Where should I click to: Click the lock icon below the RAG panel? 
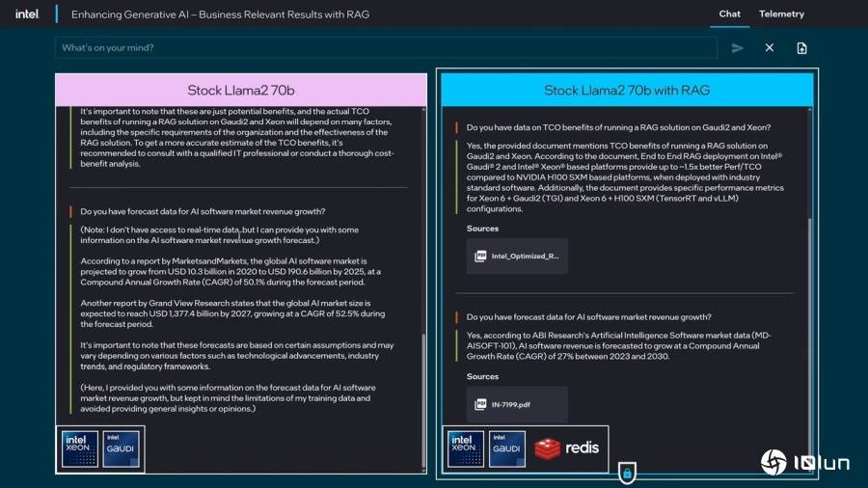pos(627,474)
